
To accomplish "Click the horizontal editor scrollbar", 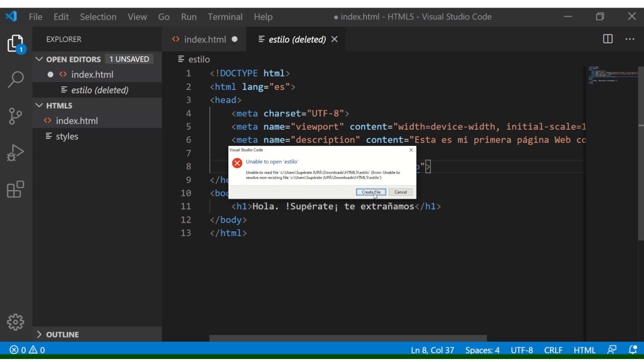I will pos(348,338).
